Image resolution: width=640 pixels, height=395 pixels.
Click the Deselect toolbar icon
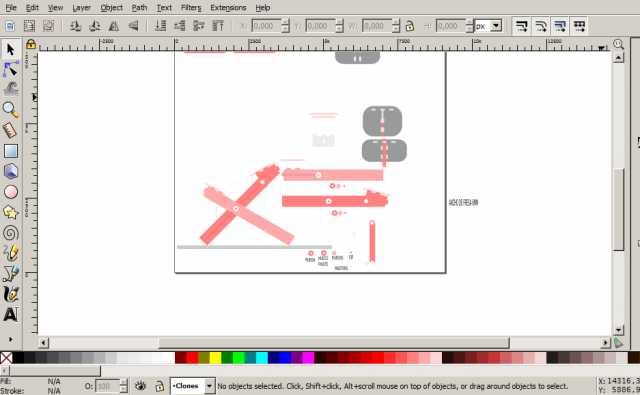pos(49,26)
